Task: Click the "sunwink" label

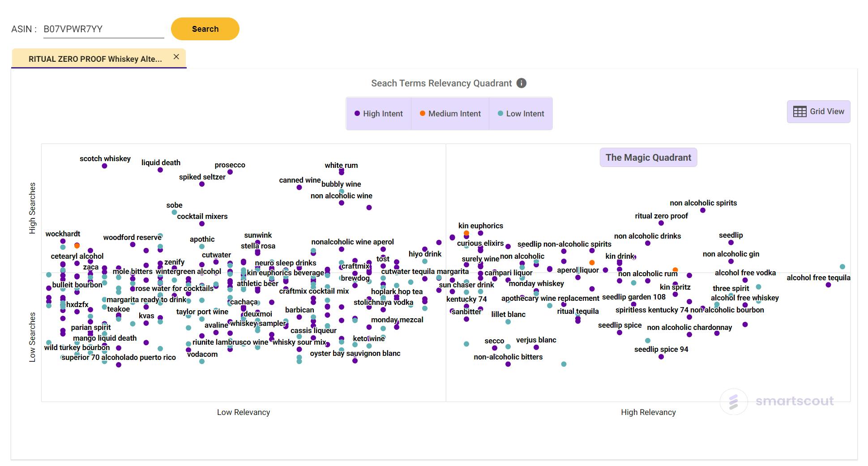Action: click(x=258, y=235)
